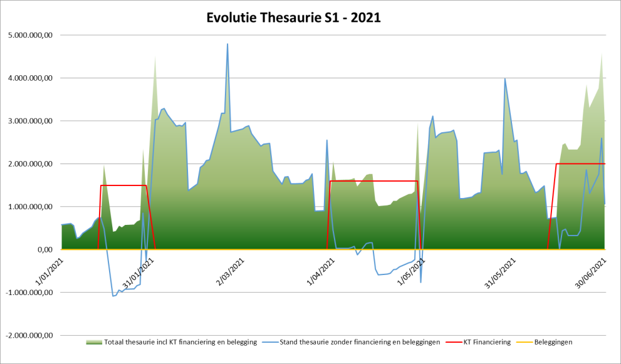Screen dimensions: 621x364
Task: Click the green legend swatch for Totaal thesaurie
Action: (93, 342)
